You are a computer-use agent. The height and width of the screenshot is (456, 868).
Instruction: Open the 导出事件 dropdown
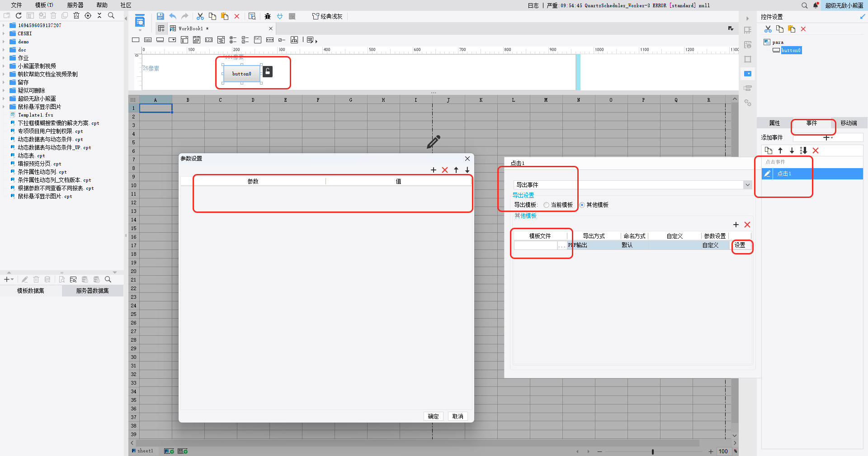pos(747,185)
